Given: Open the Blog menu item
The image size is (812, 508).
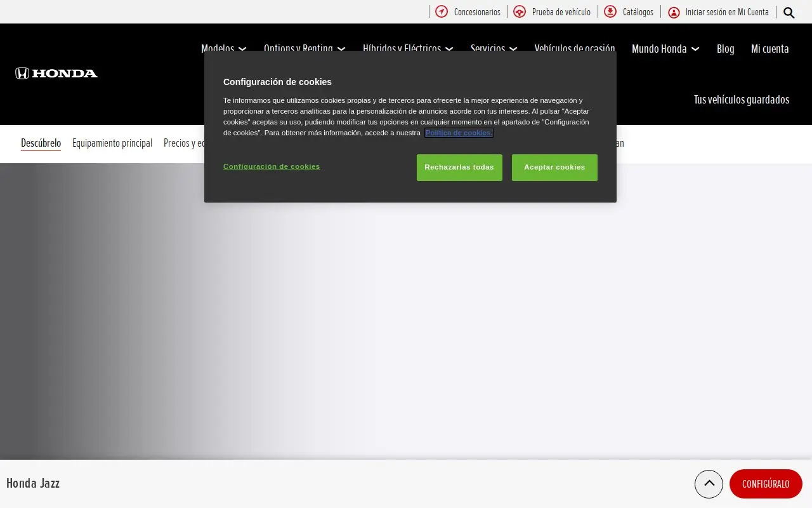Looking at the screenshot, I should point(725,49).
